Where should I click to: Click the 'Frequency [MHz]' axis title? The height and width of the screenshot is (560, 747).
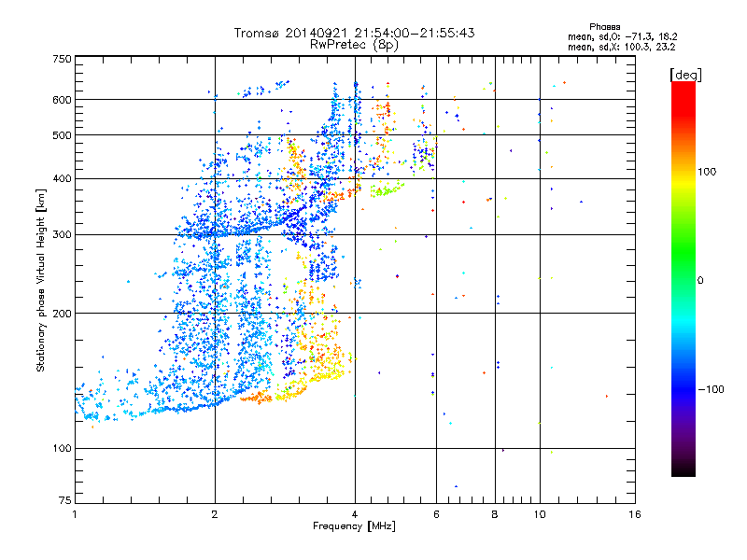[x=354, y=526]
